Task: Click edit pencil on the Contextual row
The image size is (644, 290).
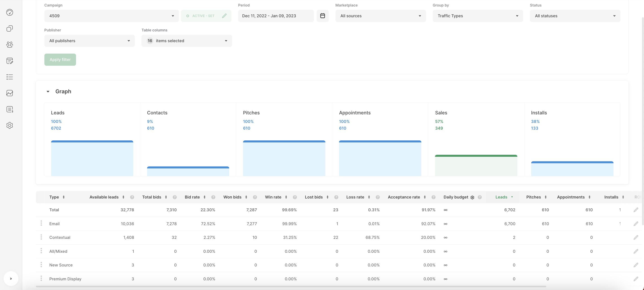Action: [x=636, y=238]
